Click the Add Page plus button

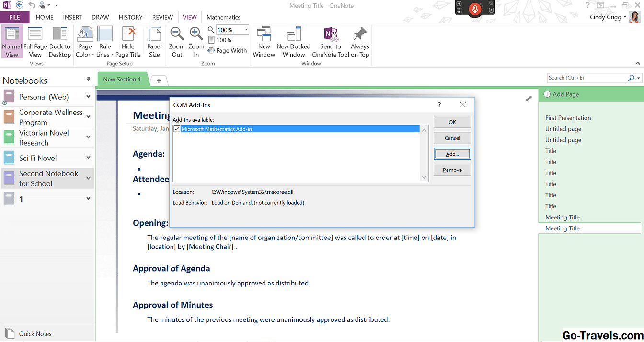click(x=547, y=94)
